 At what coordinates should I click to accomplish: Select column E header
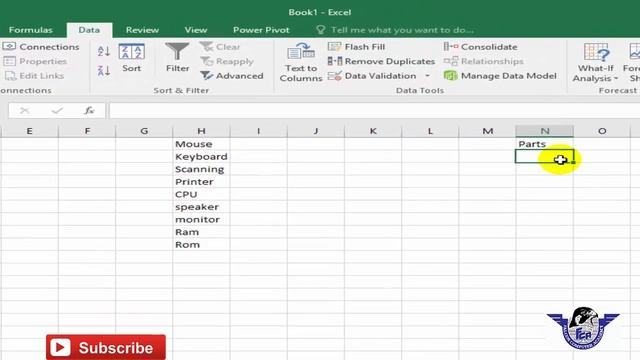click(29, 131)
